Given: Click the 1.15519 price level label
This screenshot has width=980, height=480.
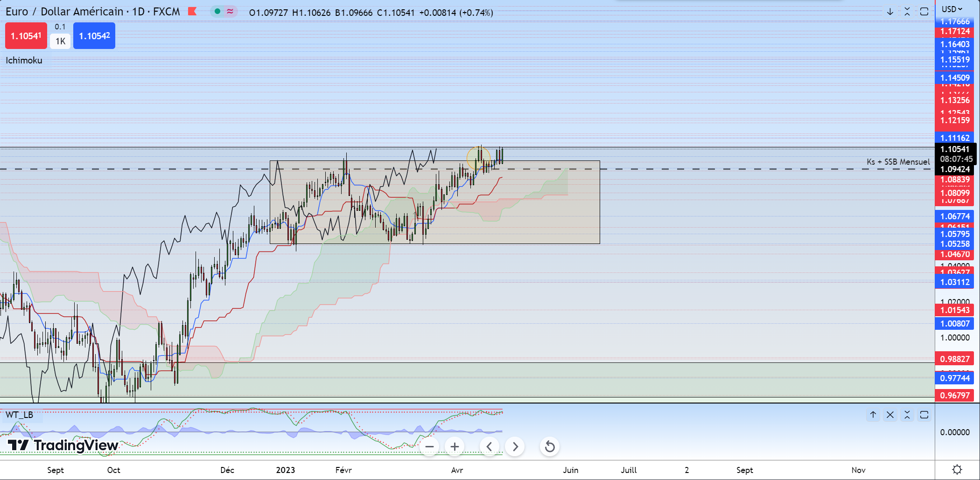Looking at the screenshot, I should coord(955,60).
